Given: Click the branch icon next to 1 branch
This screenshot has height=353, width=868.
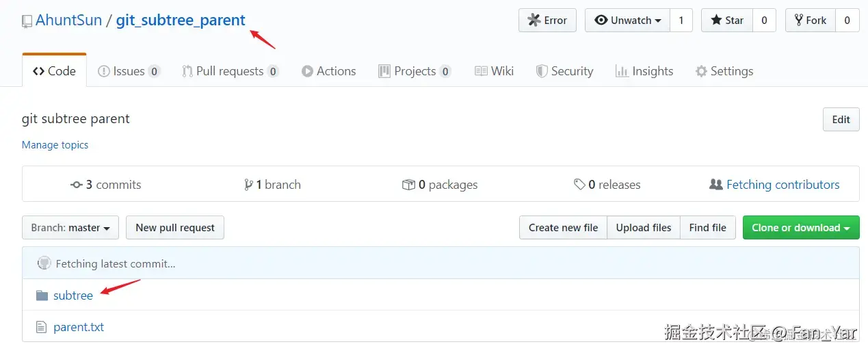Looking at the screenshot, I should (248, 185).
